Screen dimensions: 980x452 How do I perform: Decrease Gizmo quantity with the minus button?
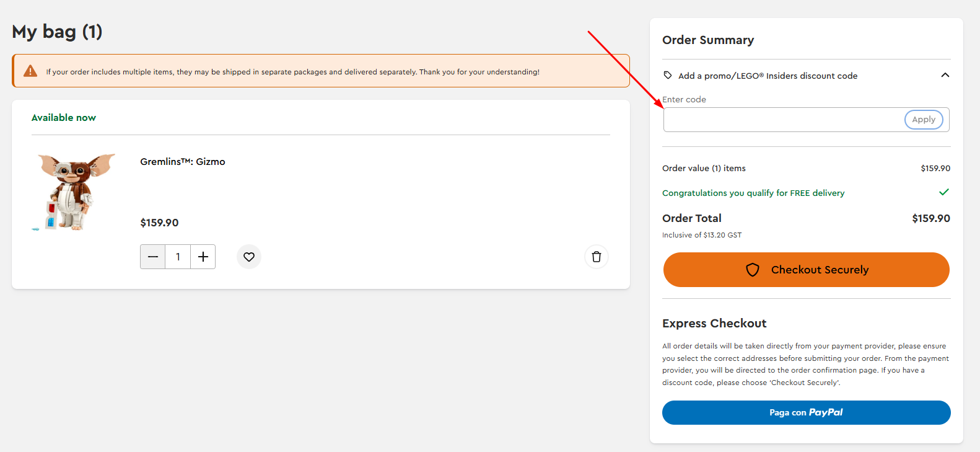pos(153,257)
